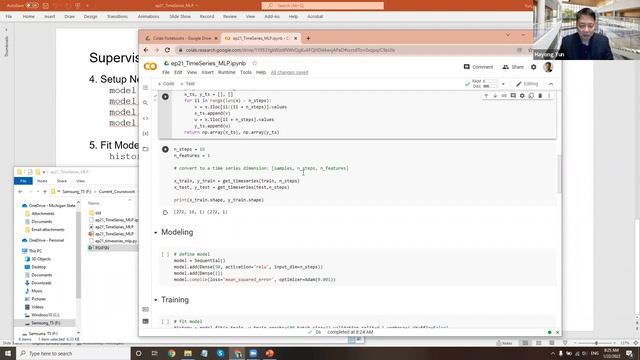The width and height of the screenshot is (640, 360).
Task: Open PowerPoint Slide Show tab
Action: (180, 16)
